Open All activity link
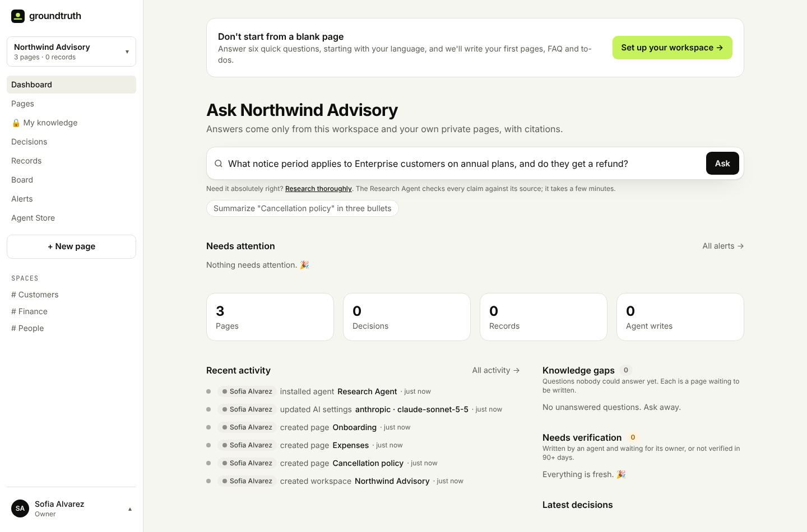 [x=496, y=370]
